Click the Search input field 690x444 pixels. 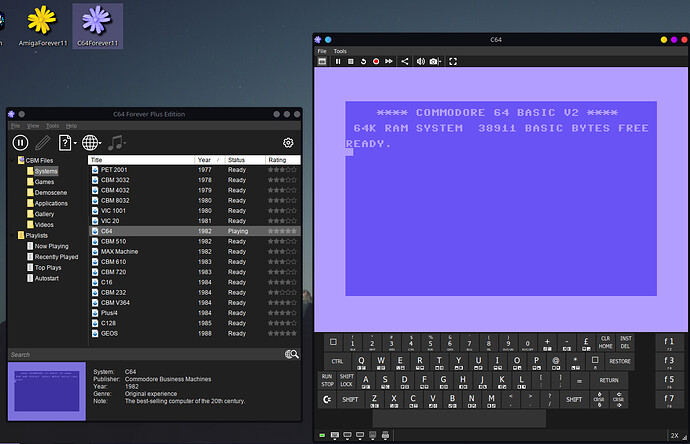pyautogui.click(x=145, y=355)
